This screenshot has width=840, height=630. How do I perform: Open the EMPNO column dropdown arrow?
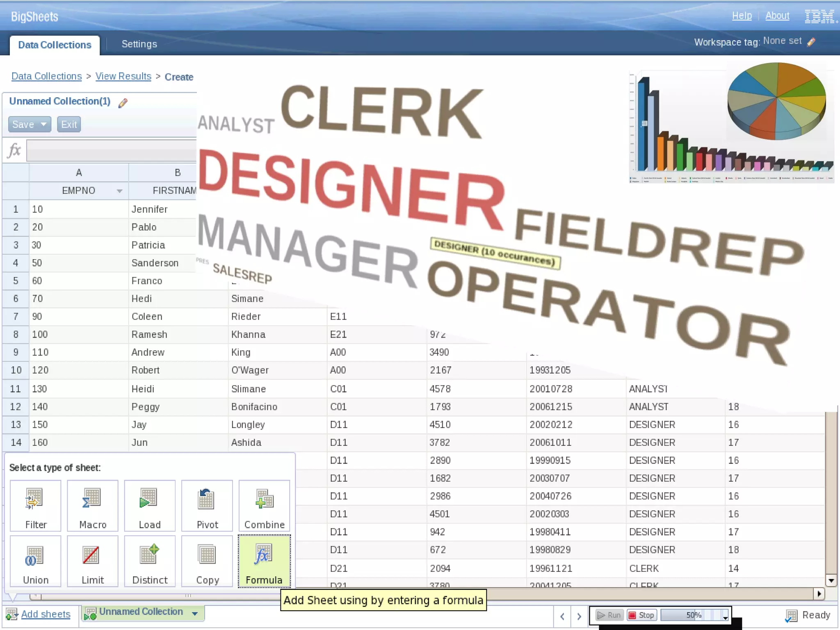click(119, 191)
